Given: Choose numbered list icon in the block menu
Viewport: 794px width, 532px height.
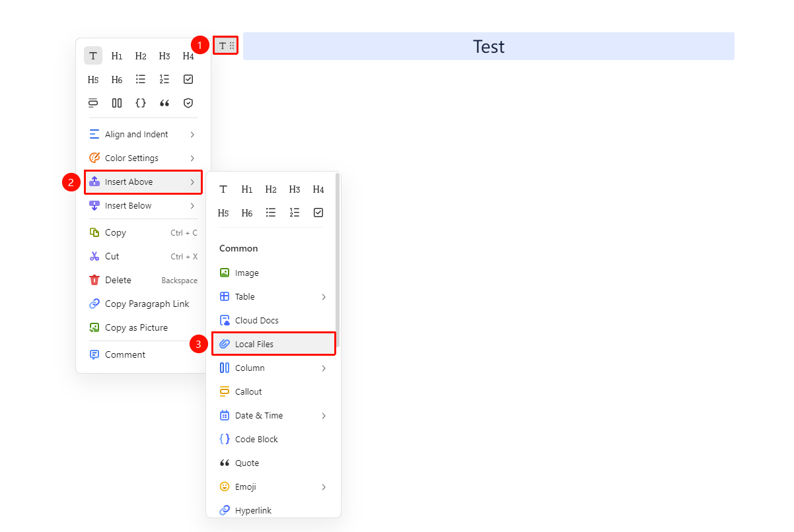Looking at the screenshot, I should [x=164, y=79].
